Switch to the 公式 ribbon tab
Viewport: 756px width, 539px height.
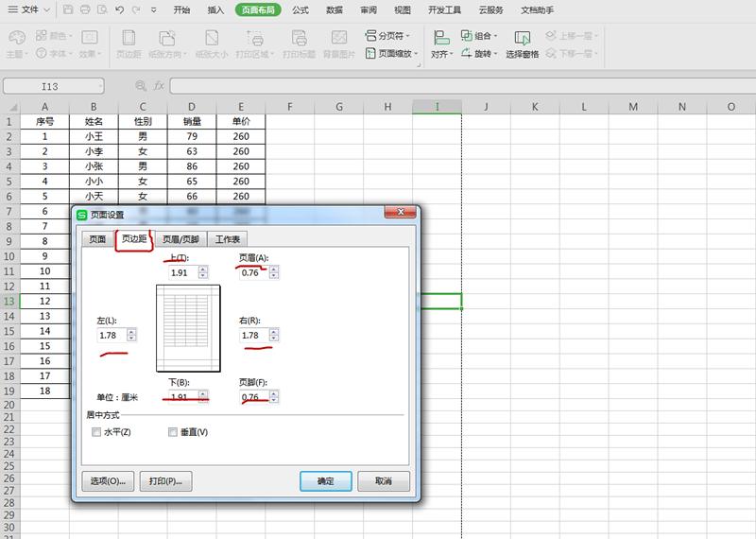coord(301,9)
